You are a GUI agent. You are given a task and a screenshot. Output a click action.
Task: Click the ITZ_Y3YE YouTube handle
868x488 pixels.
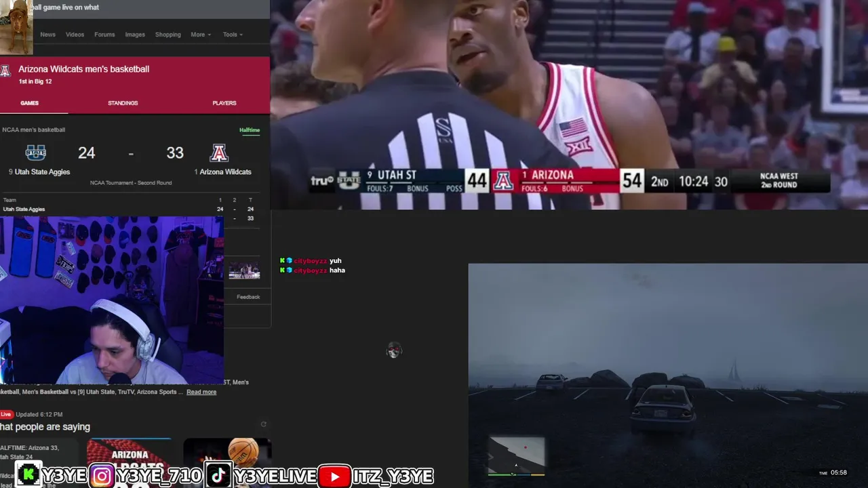coord(393,477)
